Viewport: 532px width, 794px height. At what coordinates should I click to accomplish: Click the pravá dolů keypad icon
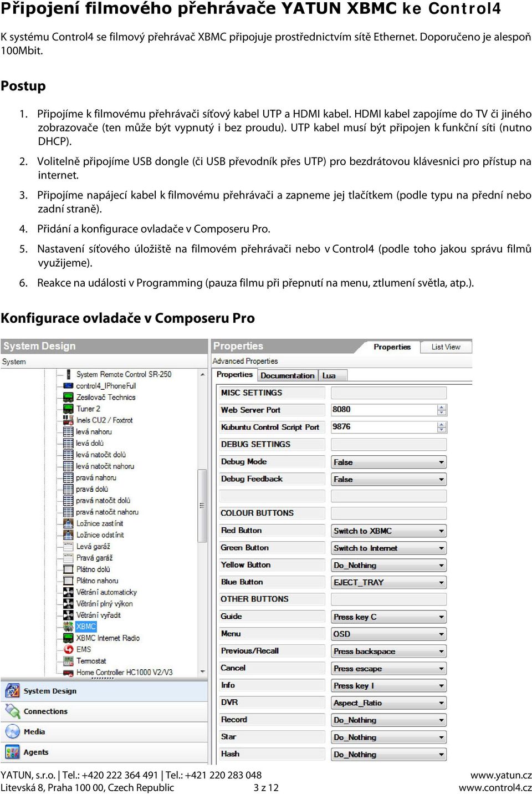(68, 489)
